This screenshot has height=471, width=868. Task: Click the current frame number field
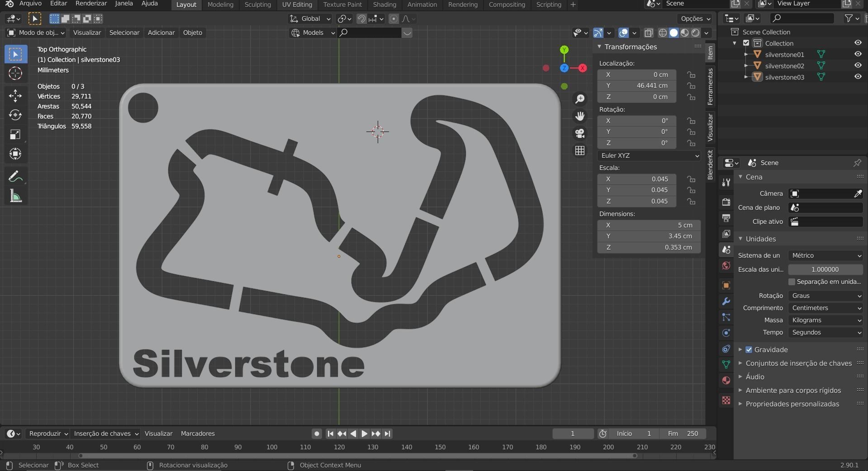pos(573,433)
